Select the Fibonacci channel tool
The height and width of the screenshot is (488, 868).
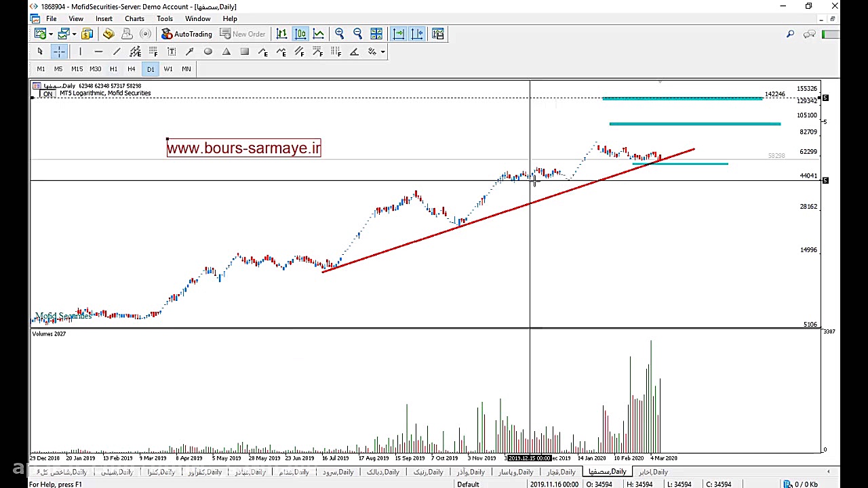point(300,52)
